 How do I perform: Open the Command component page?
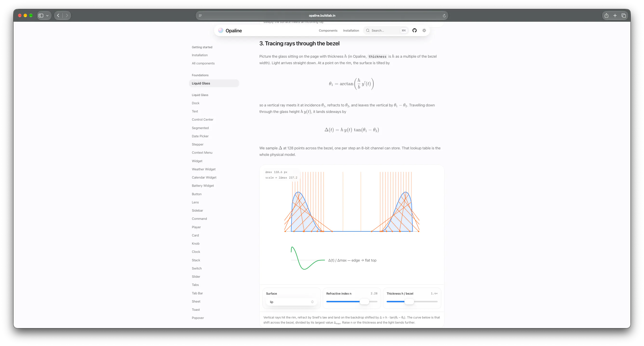click(x=199, y=219)
